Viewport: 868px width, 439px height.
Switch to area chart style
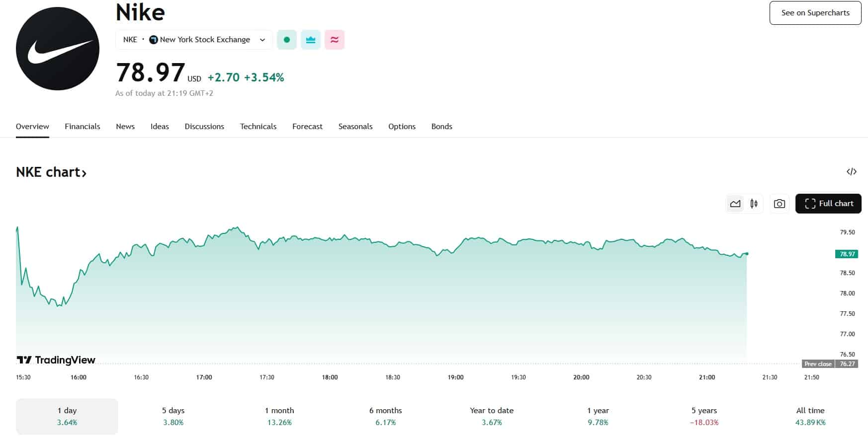(735, 204)
